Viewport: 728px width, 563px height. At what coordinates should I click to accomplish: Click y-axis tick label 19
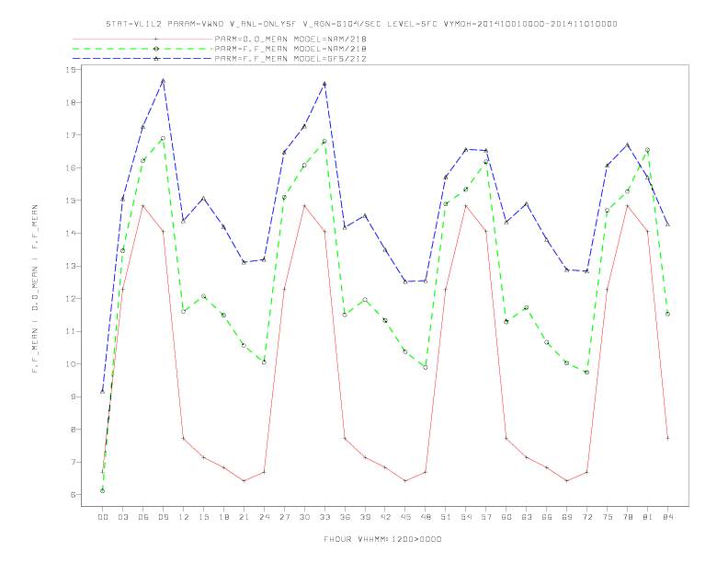(71, 70)
